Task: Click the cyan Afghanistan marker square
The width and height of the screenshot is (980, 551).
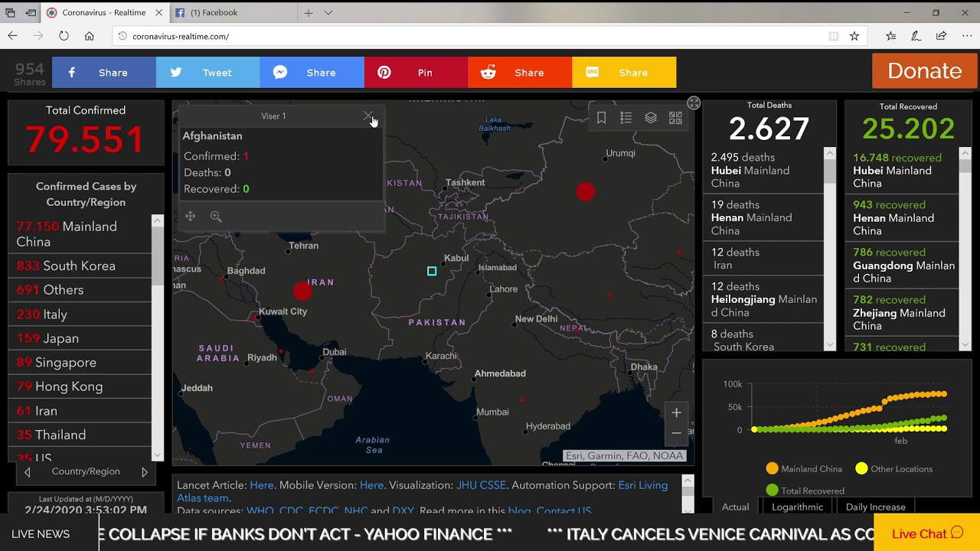Action: 432,271
